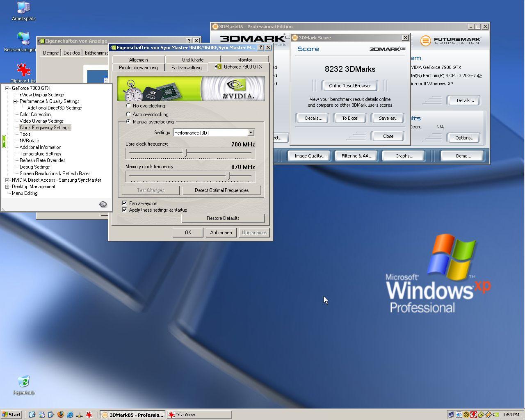525x420 pixels.
Task: Launch Internet Explorer from quick launch
Action: tap(70, 415)
